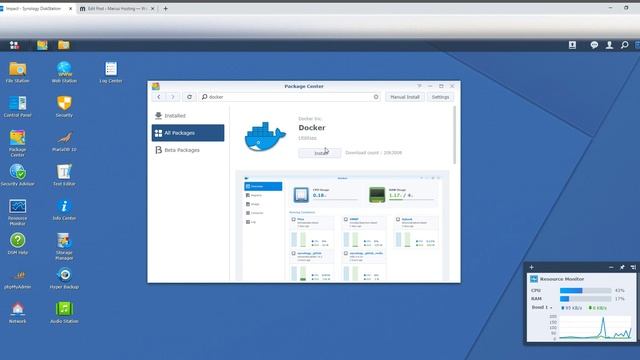This screenshot has height=360, width=640.
Task: Launch Web Station from the desktop
Action: pyautogui.click(x=64, y=73)
